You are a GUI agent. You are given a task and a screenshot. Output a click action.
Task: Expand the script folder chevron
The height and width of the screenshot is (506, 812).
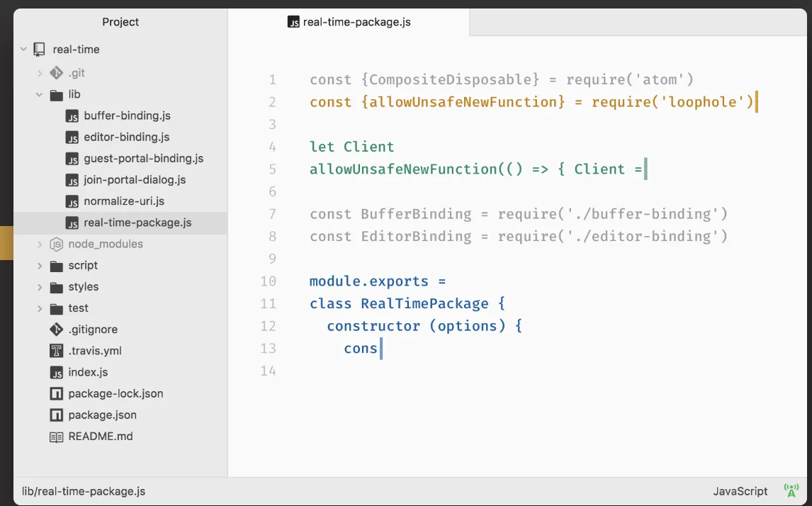tap(40, 266)
